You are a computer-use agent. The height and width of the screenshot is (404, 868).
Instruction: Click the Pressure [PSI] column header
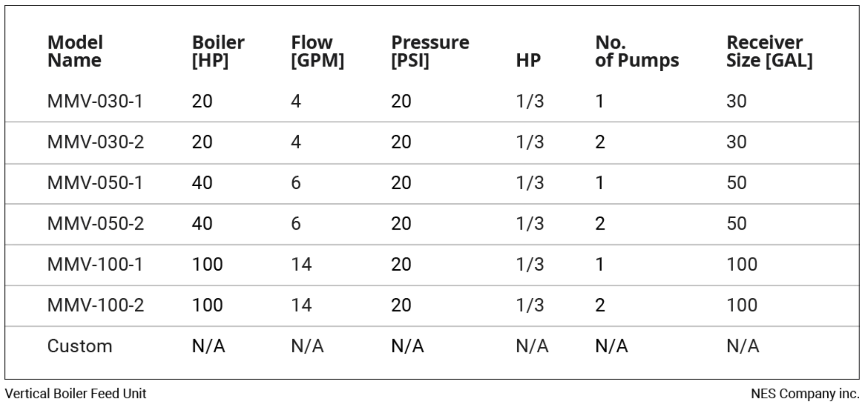(x=430, y=51)
